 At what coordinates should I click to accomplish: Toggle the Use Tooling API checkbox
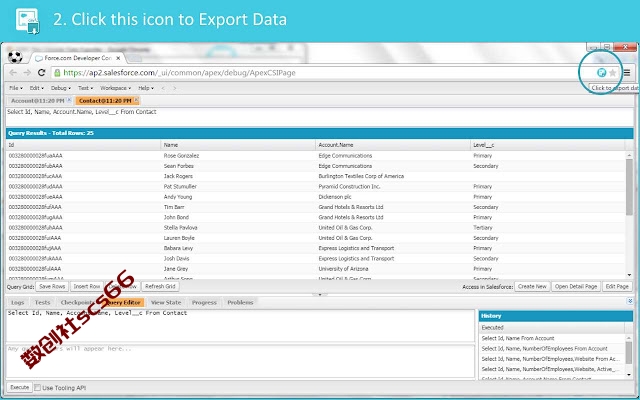[x=38, y=387]
